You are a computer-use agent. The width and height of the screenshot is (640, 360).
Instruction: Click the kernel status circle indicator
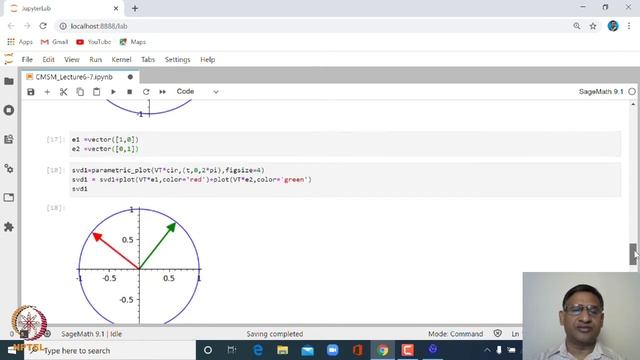click(x=632, y=92)
